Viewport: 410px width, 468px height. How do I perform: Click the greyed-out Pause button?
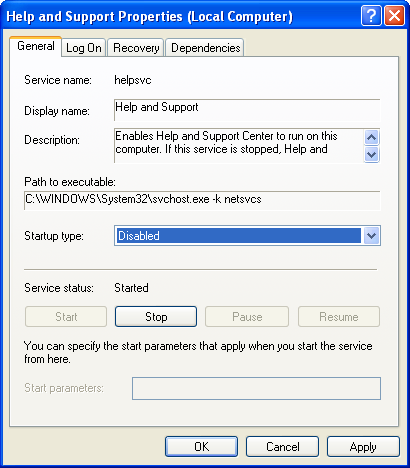pyautogui.click(x=247, y=316)
